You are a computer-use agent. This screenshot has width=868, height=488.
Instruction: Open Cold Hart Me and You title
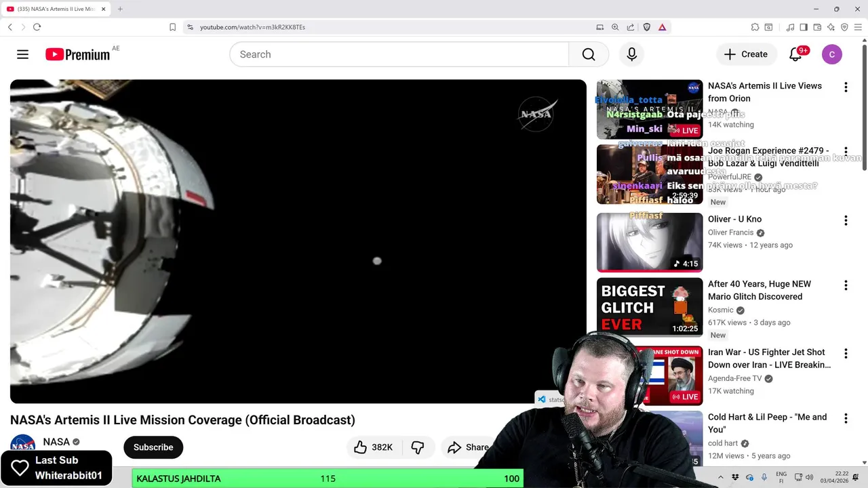point(767,423)
